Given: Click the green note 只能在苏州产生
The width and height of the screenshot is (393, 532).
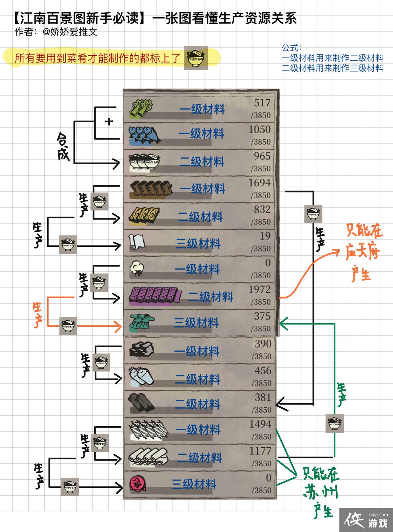Looking at the screenshot, I should click(321, 493).
